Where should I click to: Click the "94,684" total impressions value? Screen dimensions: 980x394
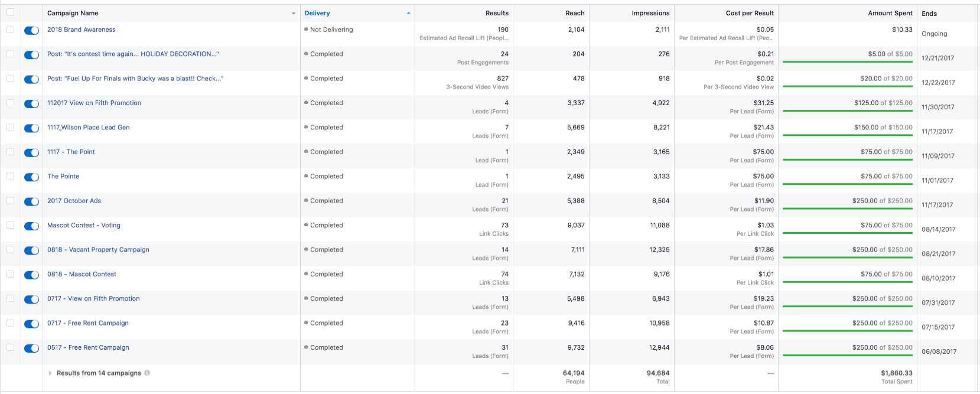(x=658, y=373)
